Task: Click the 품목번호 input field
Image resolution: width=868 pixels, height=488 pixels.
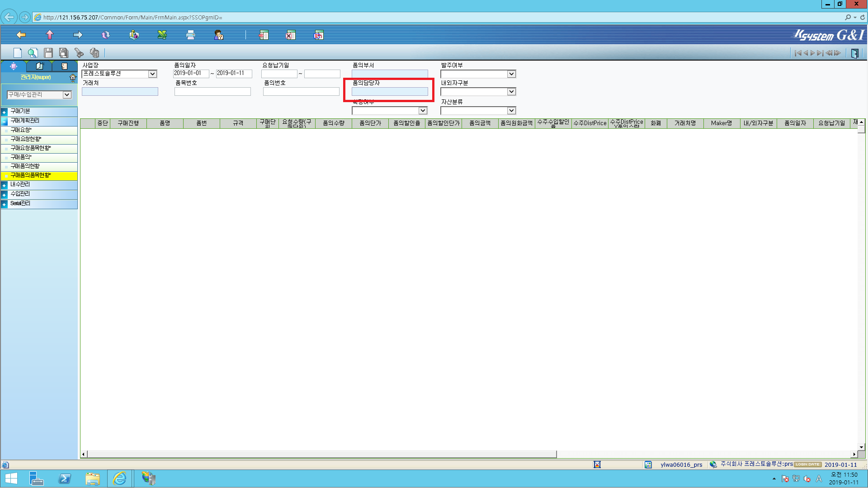Action: 212,91
